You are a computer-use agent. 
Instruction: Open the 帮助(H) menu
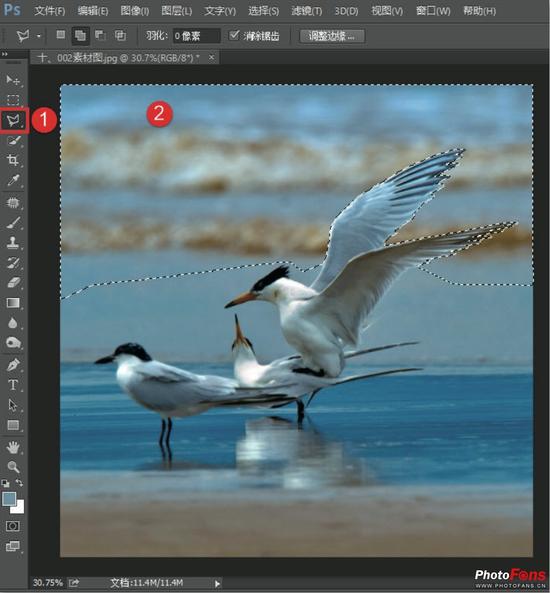(479, 11)
